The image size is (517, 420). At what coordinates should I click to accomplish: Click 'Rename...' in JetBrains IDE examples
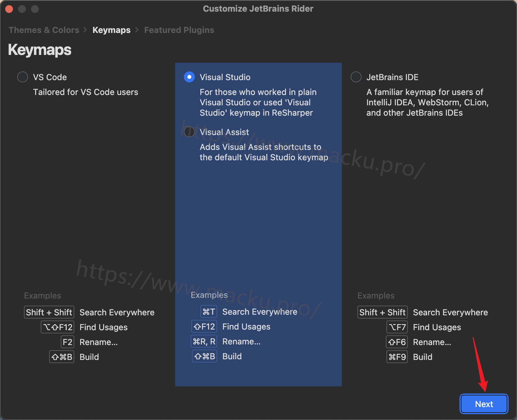point(432,342)
